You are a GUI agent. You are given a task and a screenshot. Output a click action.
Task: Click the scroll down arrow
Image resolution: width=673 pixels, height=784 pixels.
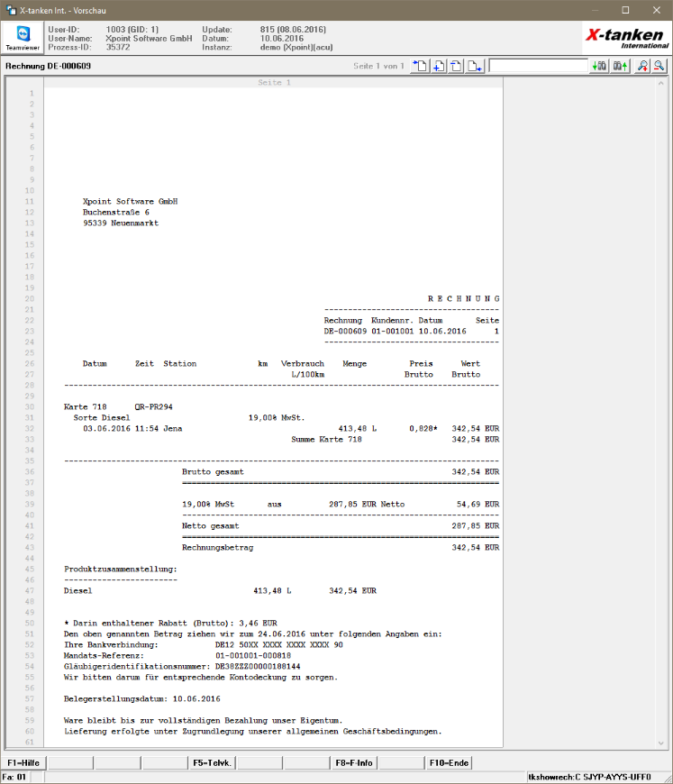tap(661, 743)
